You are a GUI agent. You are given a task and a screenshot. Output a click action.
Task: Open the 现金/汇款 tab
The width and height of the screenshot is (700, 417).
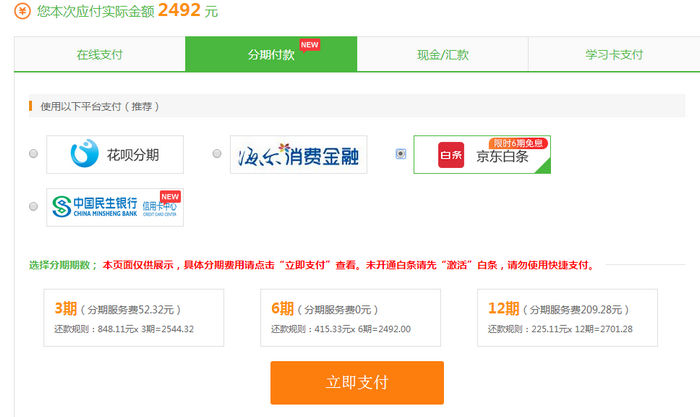[442, 55]
